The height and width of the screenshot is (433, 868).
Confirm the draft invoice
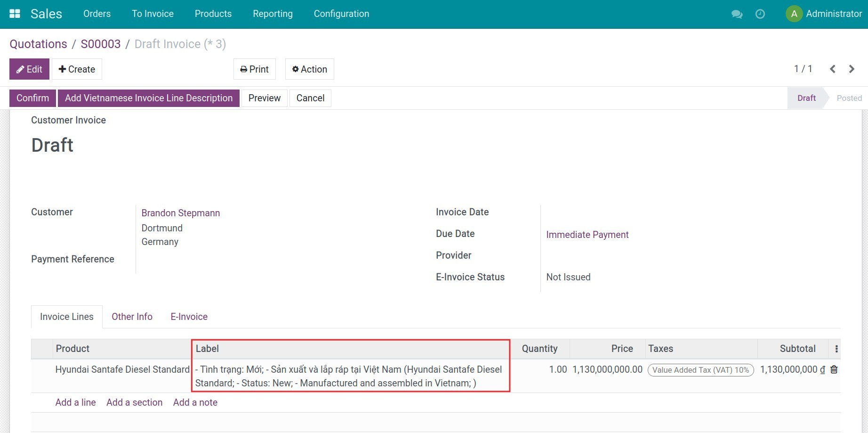coord(32,98)
